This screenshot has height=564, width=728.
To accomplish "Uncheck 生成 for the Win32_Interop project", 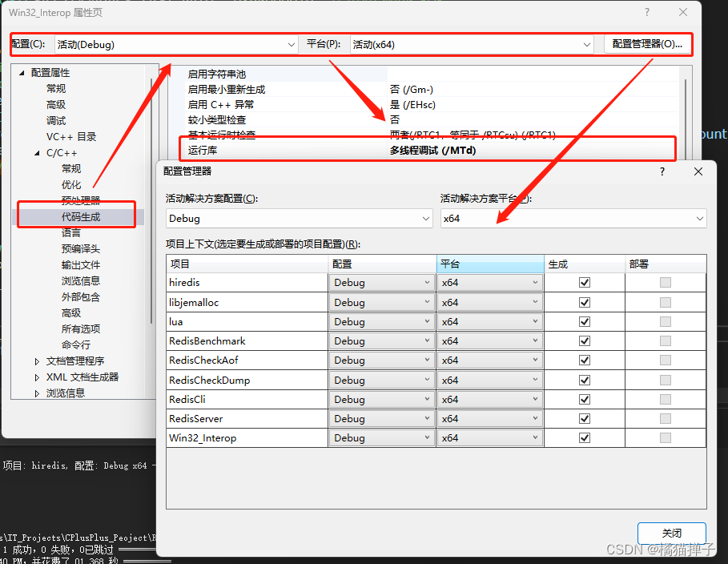I will (584, 437).
